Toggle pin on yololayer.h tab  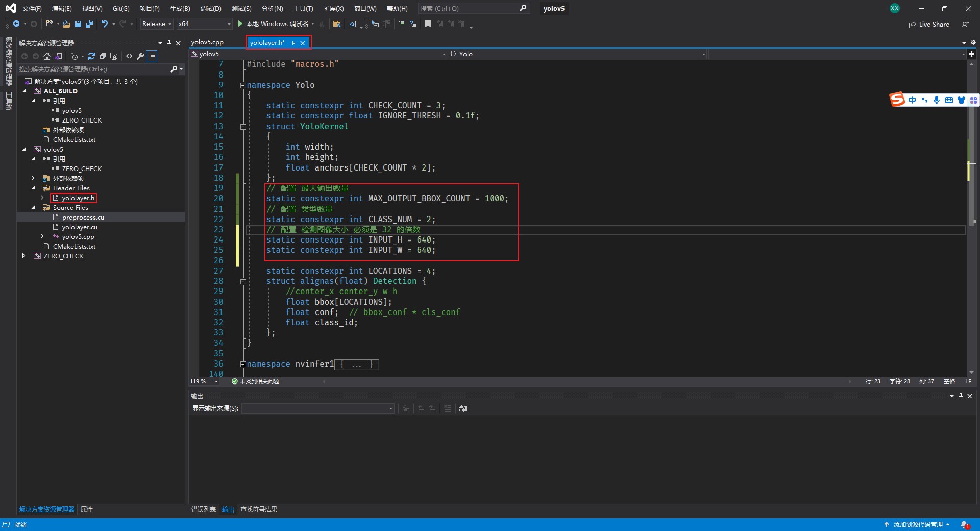(293, 43)
